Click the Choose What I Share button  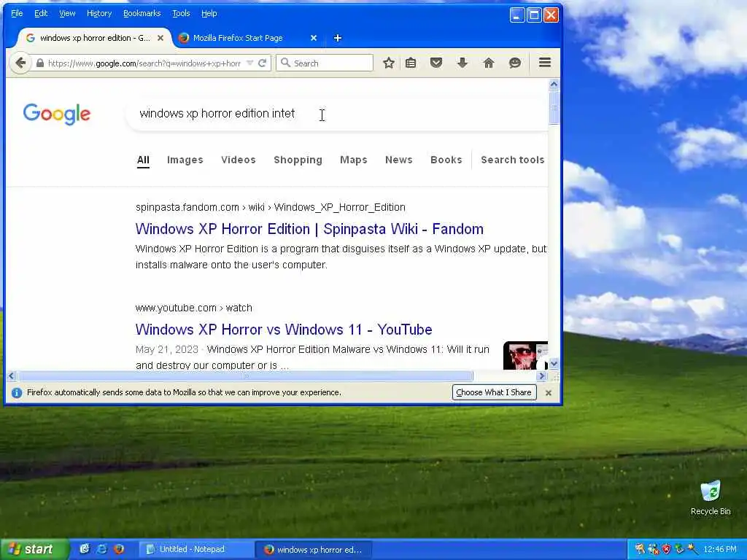click(494, 392)
